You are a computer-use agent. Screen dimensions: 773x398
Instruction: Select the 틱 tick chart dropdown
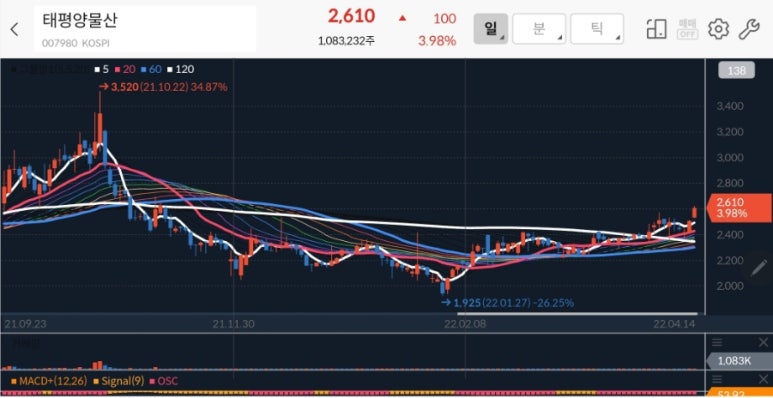(597, 29)
